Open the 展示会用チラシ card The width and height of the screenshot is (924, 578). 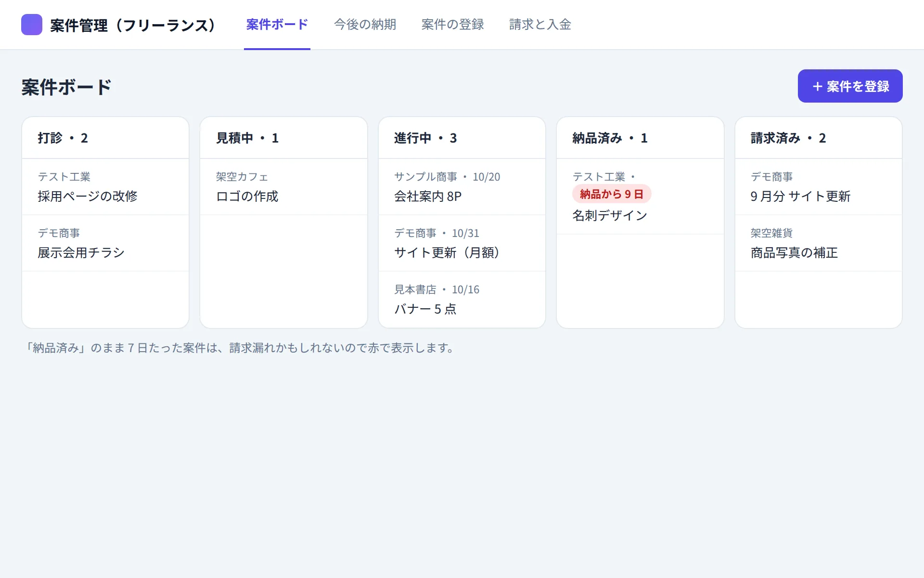tap(105, 243)
